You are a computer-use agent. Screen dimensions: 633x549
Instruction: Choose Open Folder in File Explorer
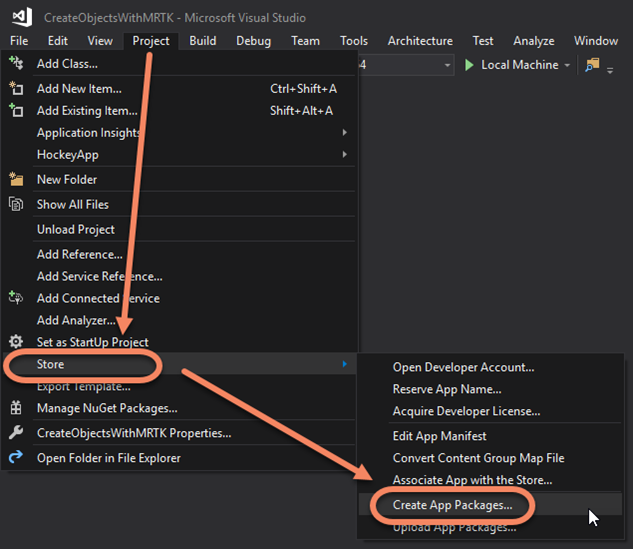(x=180, y=458)
